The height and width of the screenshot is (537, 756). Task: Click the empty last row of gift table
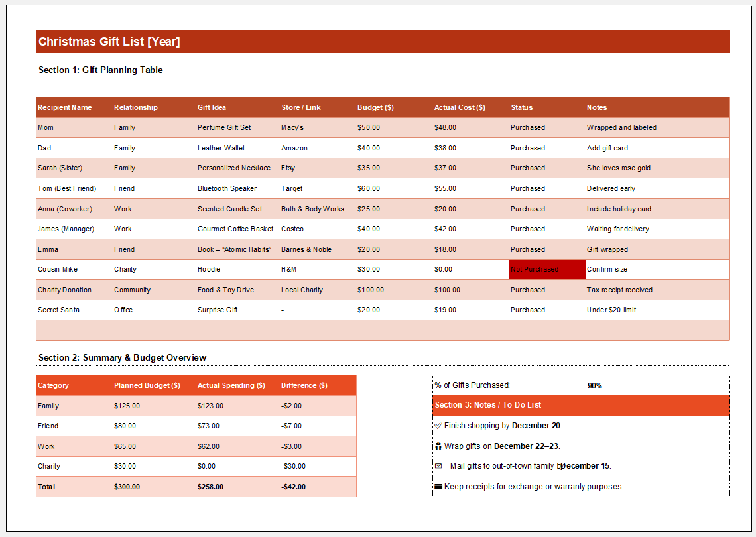pos(383,330)
